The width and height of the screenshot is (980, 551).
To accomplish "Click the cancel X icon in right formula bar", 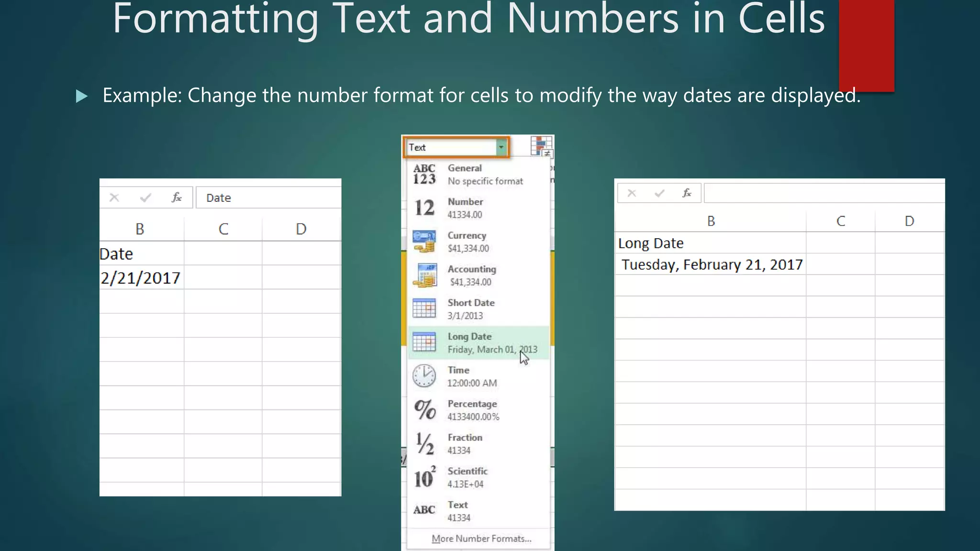I will click(x=632, y=193).
